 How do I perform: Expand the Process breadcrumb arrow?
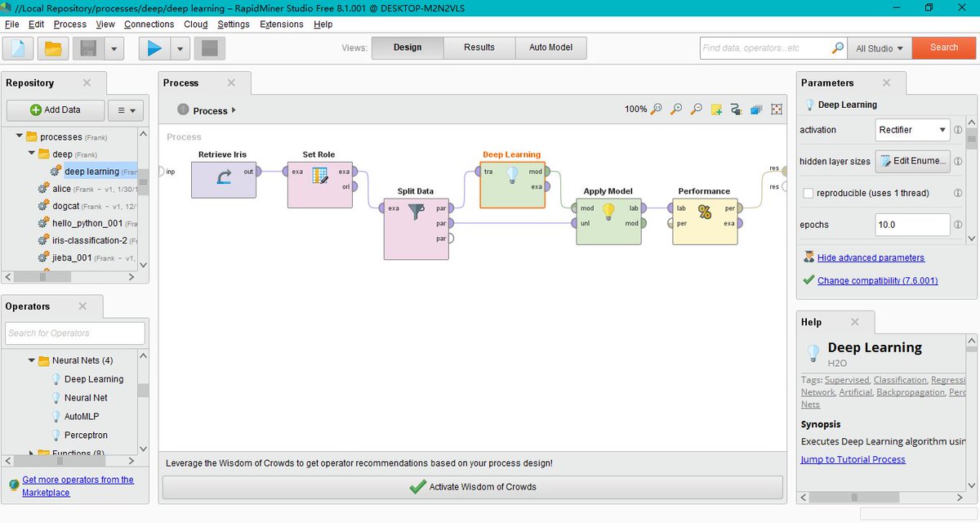click(x=234, y=110)
